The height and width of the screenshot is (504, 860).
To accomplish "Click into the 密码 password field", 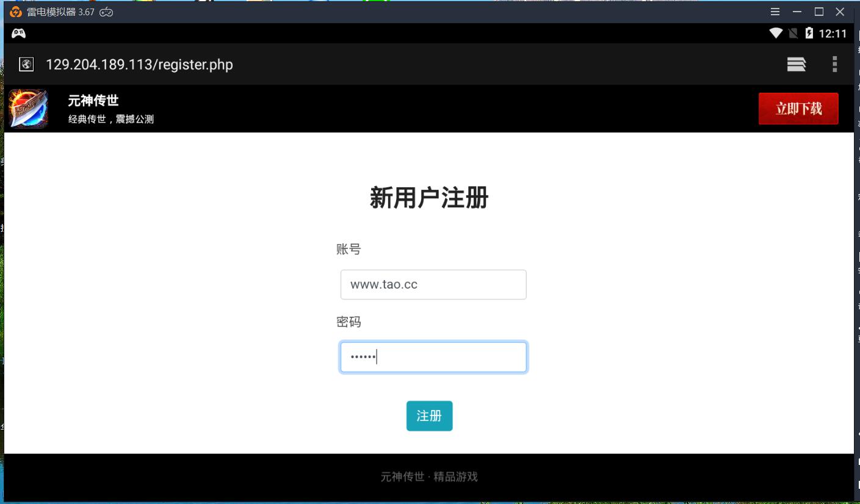I will pos(433,357).
